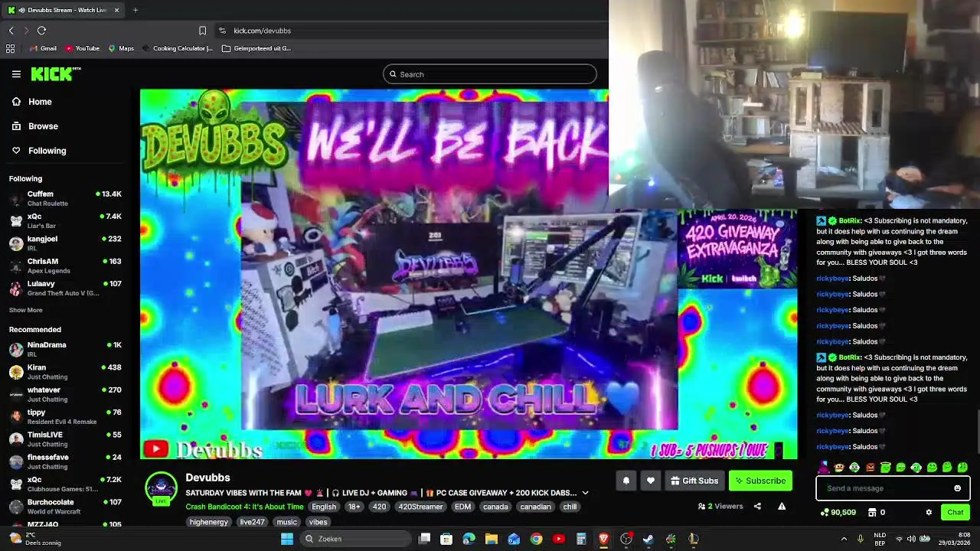Click the 90,509 channel points icon
Screen dimensions: 980x551
click(x=824, y=512)
